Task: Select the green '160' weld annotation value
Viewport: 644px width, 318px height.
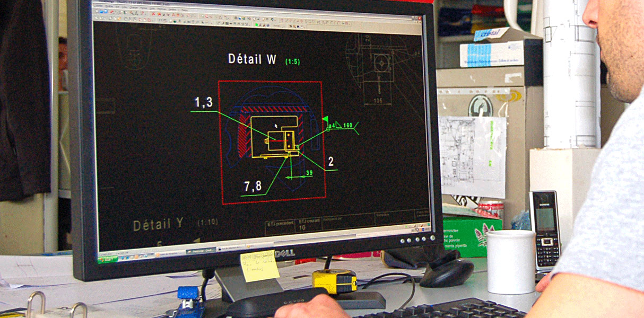Action: 348,125
